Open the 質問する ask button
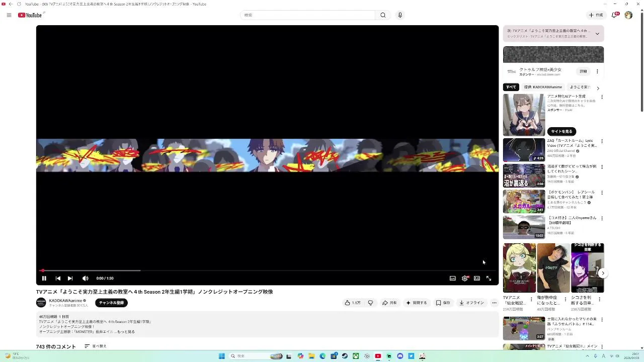 [417, 303]
